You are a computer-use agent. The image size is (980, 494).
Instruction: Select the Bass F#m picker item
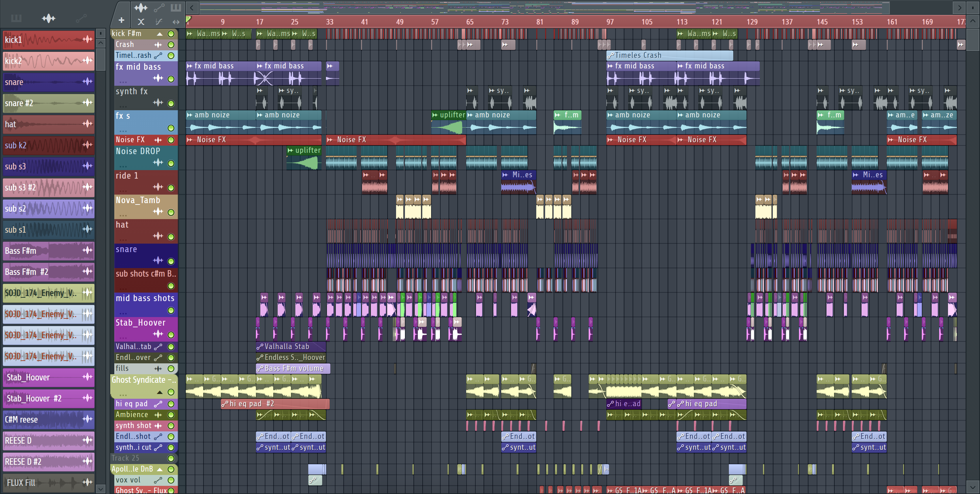pyautogui.click(x=48, y=251)
